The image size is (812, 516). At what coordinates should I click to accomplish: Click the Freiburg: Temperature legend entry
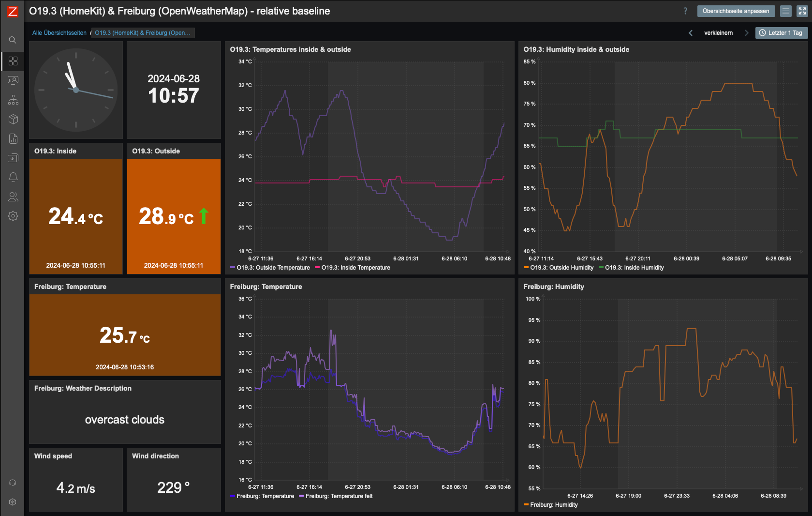262,496
